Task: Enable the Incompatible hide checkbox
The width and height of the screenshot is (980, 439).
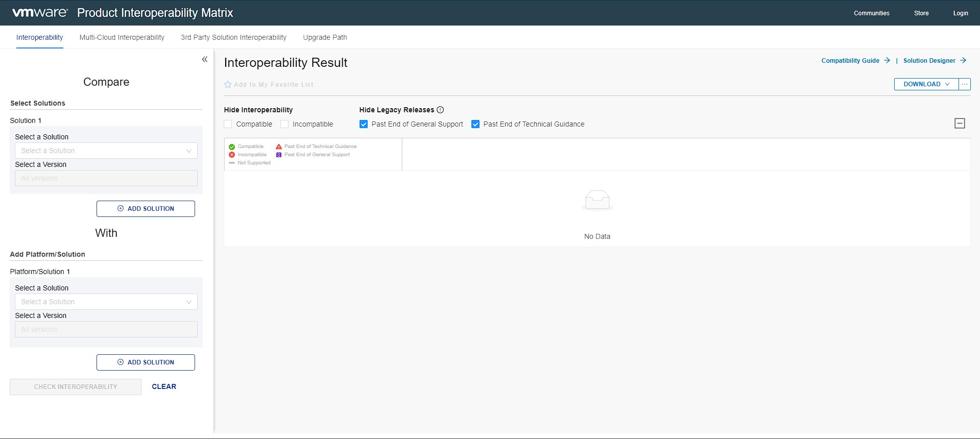Action: click(284, 124)
